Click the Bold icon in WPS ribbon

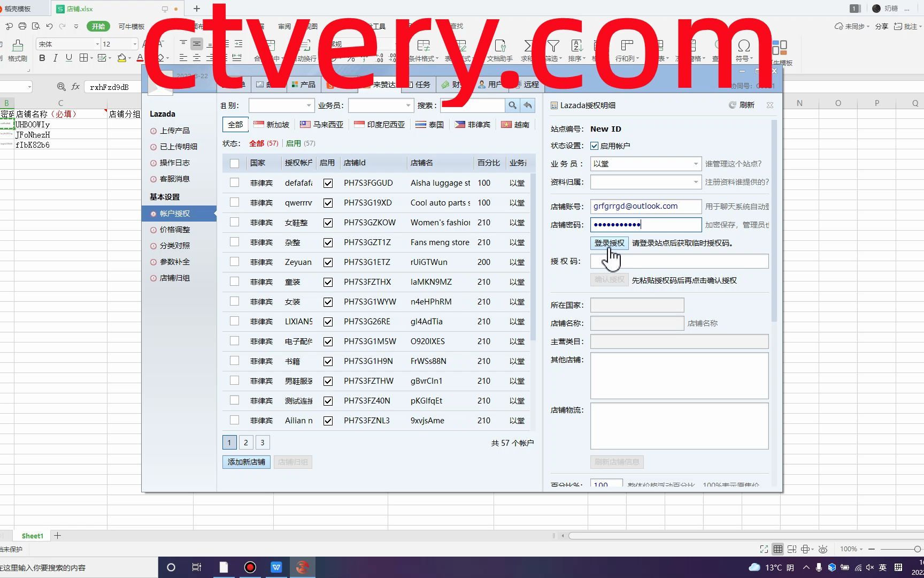(x=42, y=58)
